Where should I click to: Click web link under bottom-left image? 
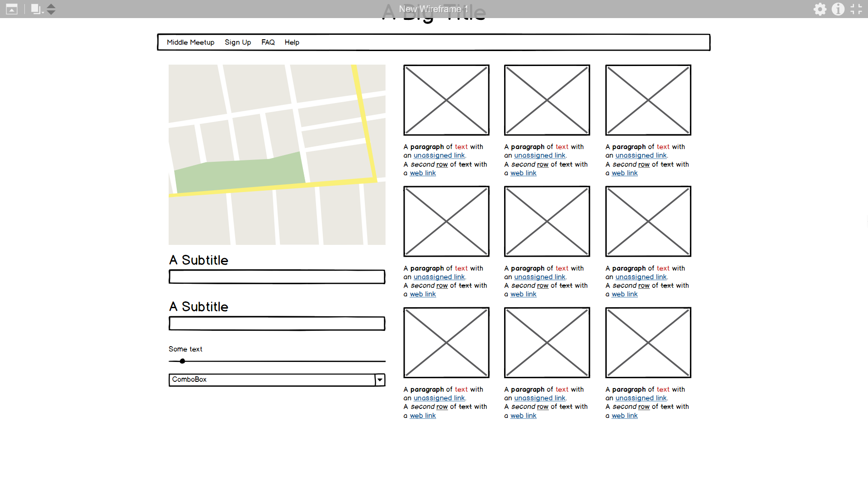tap(423, 416)
